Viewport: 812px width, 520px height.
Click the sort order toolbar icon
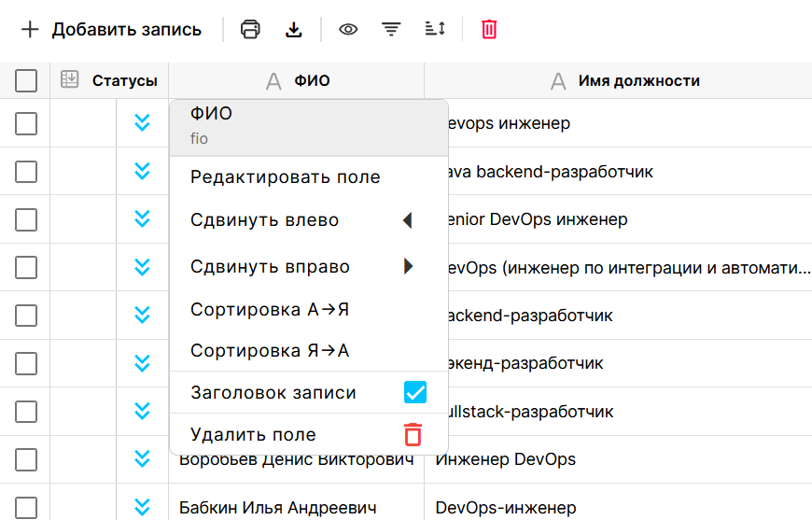(435, 29)
